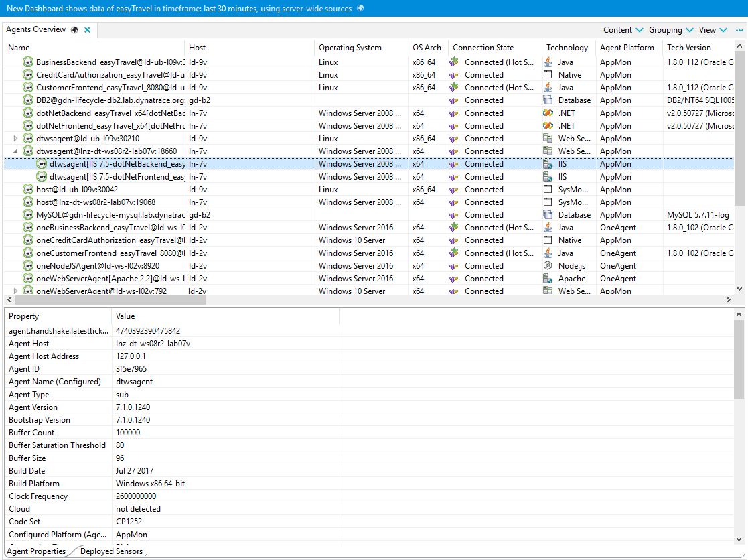Click the globe icon on the Agents Overview tab
Viewport: 748px width, 560px height.
74,30
